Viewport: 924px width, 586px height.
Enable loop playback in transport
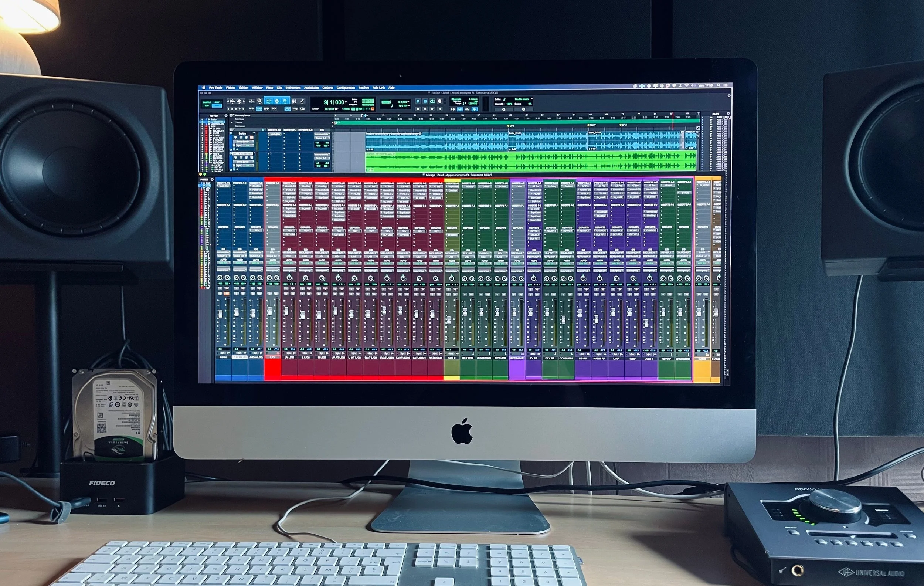(432, 101)
